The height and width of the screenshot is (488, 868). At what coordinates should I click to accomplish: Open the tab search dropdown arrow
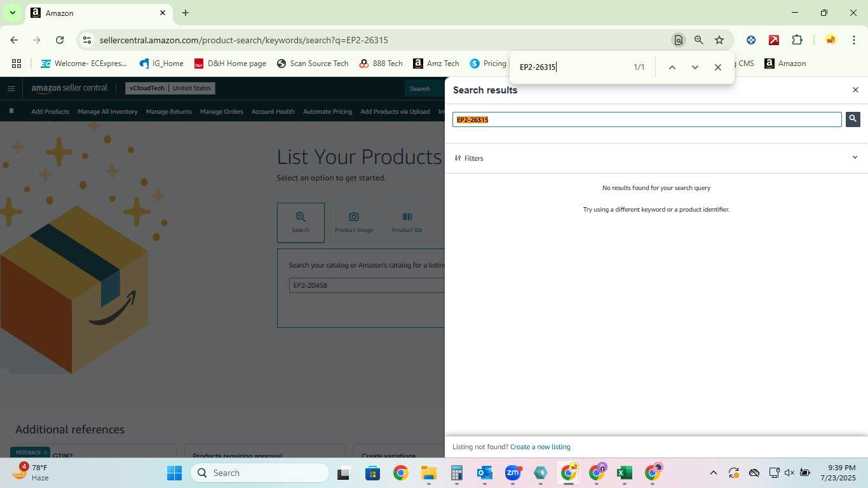(x=12, y=13)
